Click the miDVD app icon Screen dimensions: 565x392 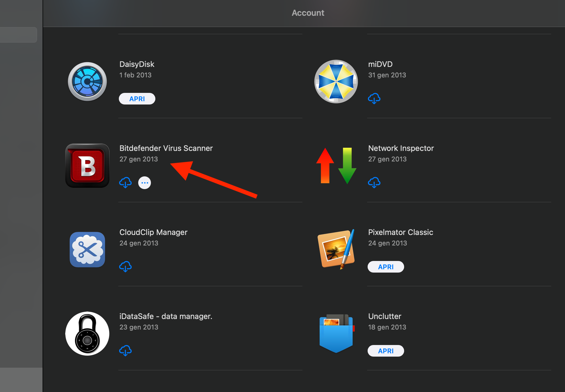point(336,82)
